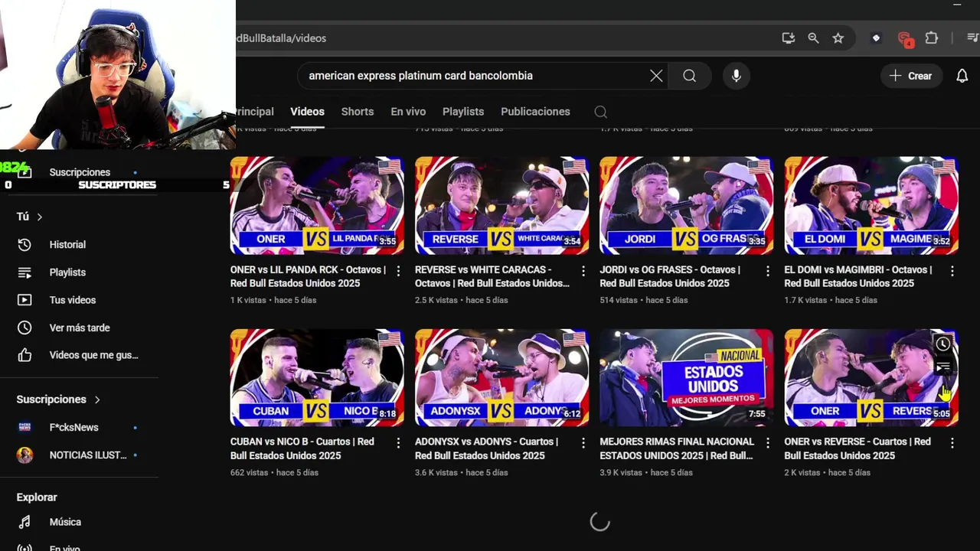Open options menu for ADONYSX vs ADONYS
980x551 pixels.
tap(583, 443)
